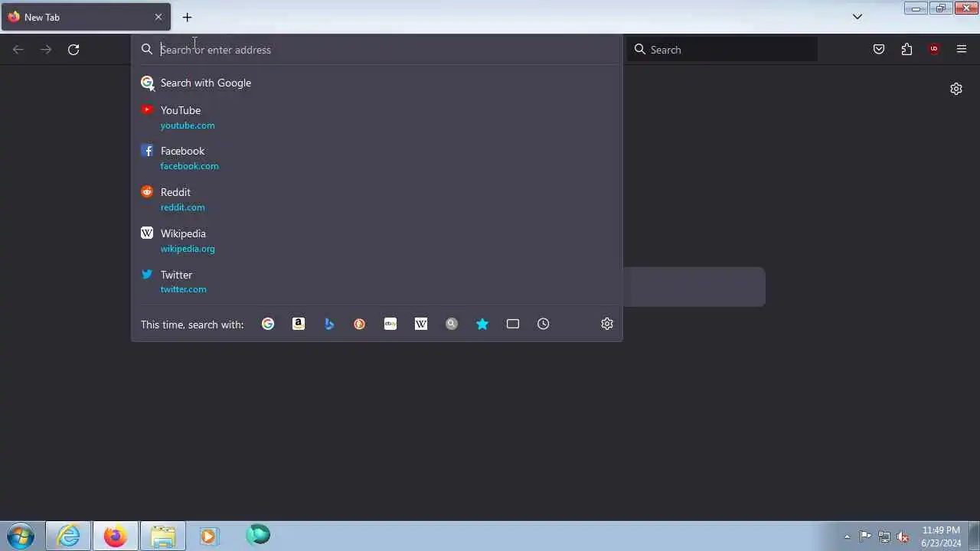Open the Extensions puzzle icon
Viewport: 980px width, 551px height.
tap(906, 49)
